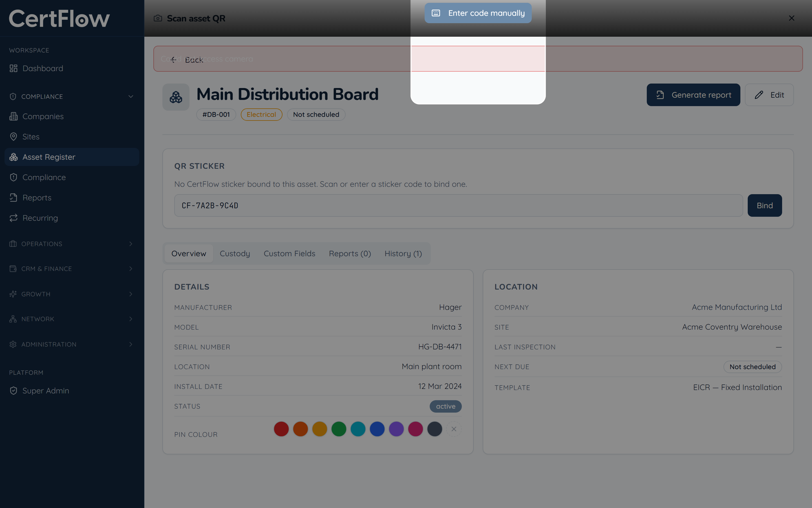Click the Edit button
Image resolution: width=812 pixels, height=508 pixels.
769,95
